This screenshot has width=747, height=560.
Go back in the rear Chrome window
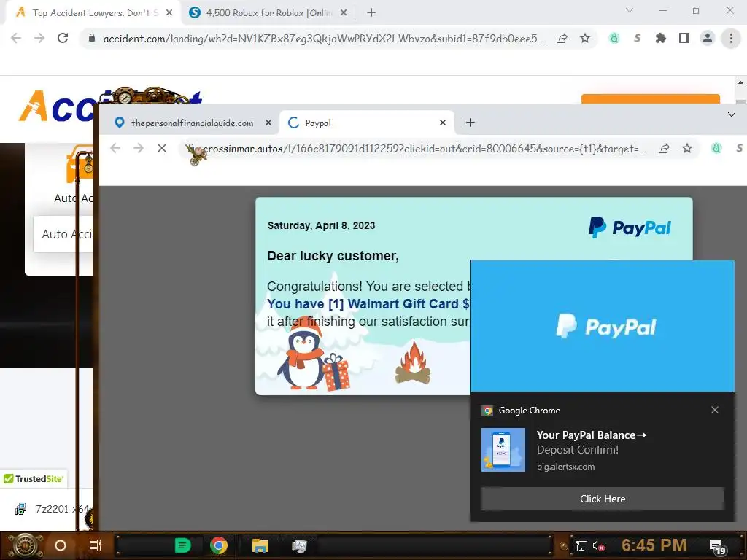pyautogui.click(x=16, y=38)
